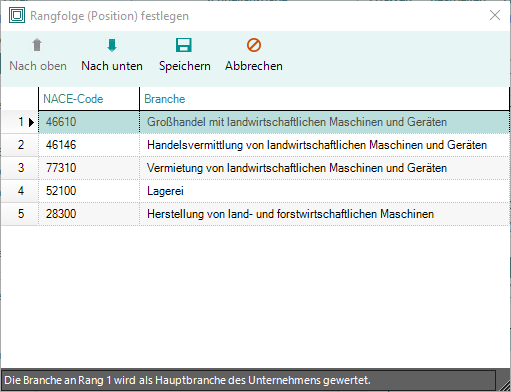
Task: Select row header number 1
Action: click(20, 122)
